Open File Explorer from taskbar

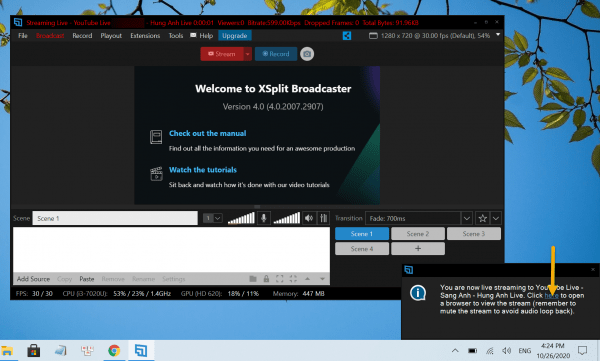(7, 350)
